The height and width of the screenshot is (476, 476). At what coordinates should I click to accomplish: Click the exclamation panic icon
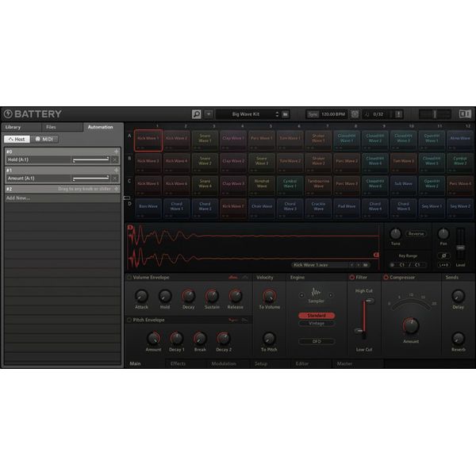tap(398, 114)
